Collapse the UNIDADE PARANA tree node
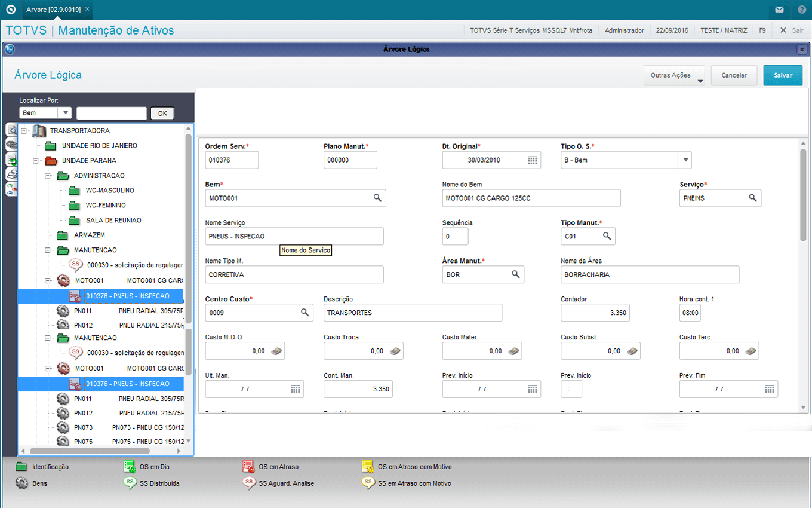This screenshot has width=812, height=508. [x=36, y=161]
